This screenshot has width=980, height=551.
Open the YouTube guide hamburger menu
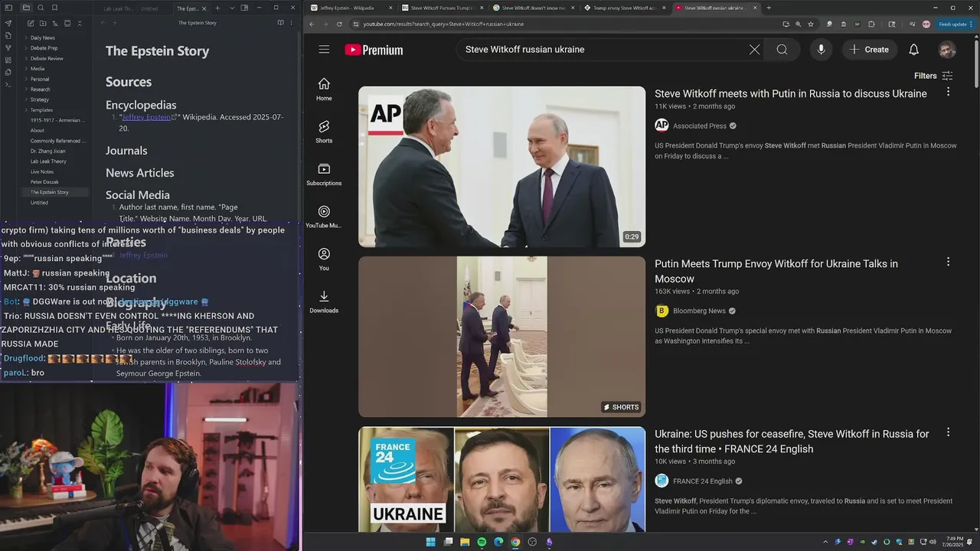(x=324, y=50)
